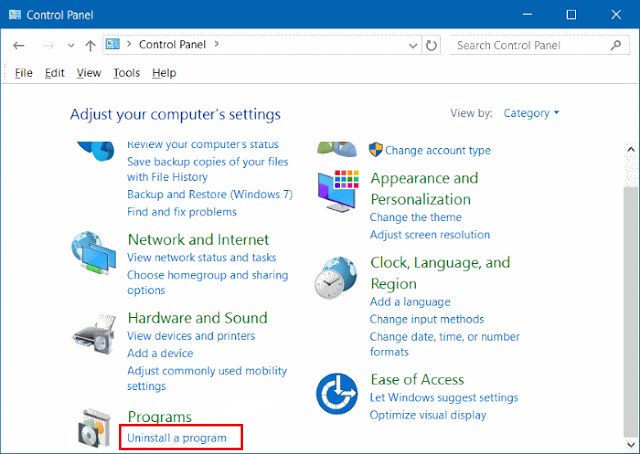The width and height of the screenshot is (640, 454).
Task: Open Clock, Language, and Region category
Action: click(x=440, y=273)
